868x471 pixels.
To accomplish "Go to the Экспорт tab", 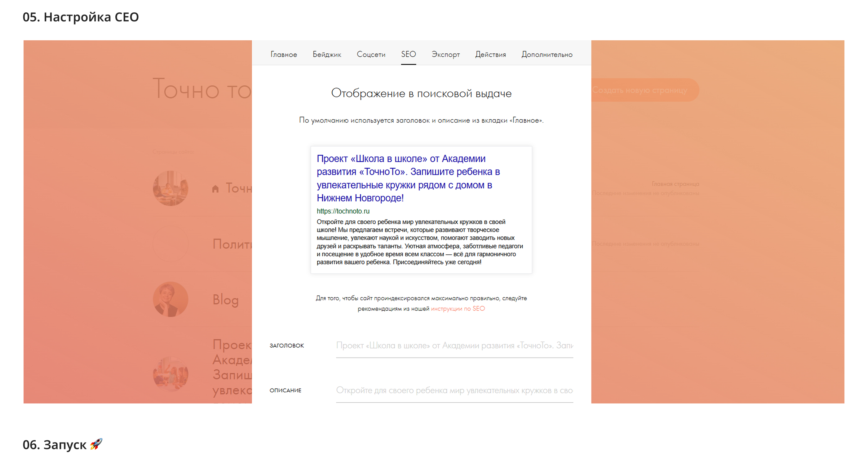I will [x=445, y=54].
